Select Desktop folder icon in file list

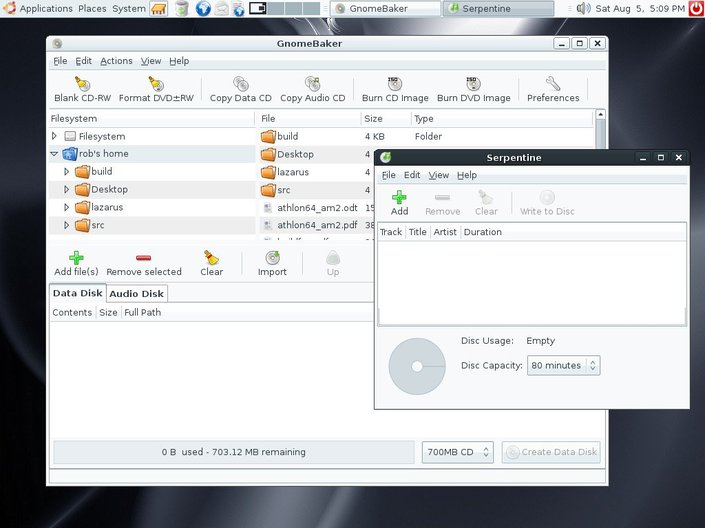(268, 154)
